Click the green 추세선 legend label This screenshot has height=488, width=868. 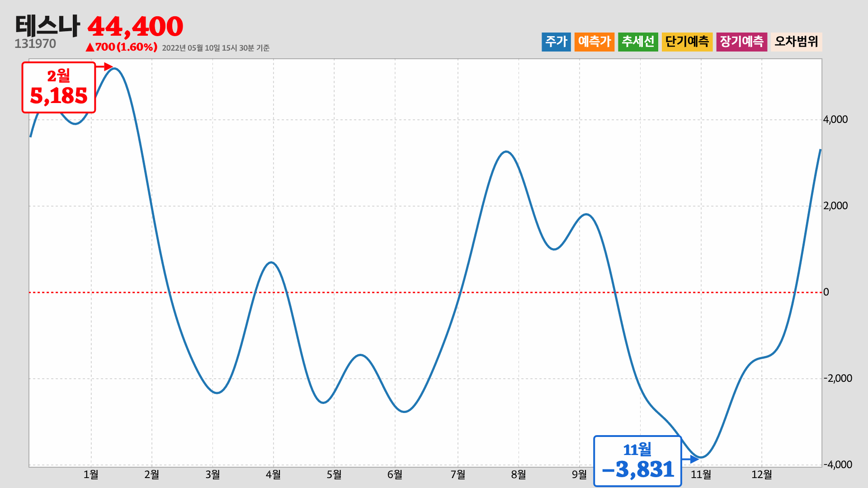tap(638, 42)
